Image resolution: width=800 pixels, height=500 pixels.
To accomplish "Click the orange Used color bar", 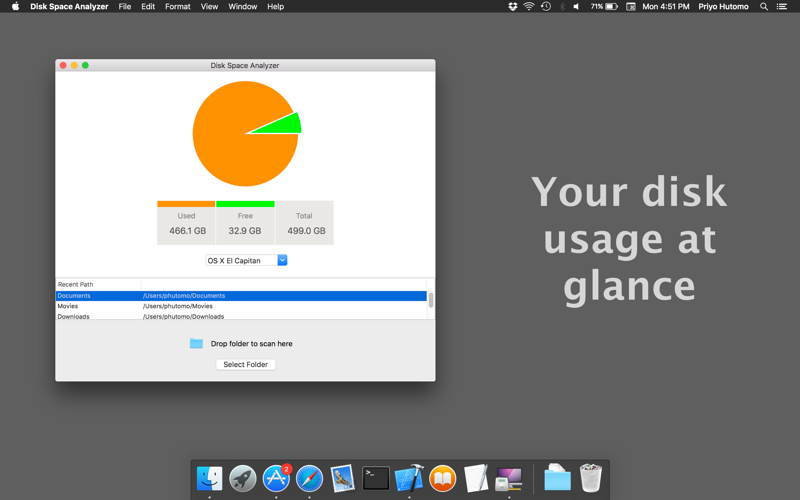I will point(186,204).
